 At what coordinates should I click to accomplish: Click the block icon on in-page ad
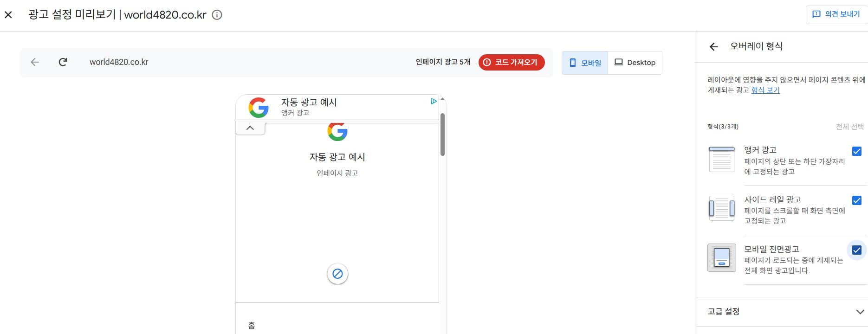337,274
